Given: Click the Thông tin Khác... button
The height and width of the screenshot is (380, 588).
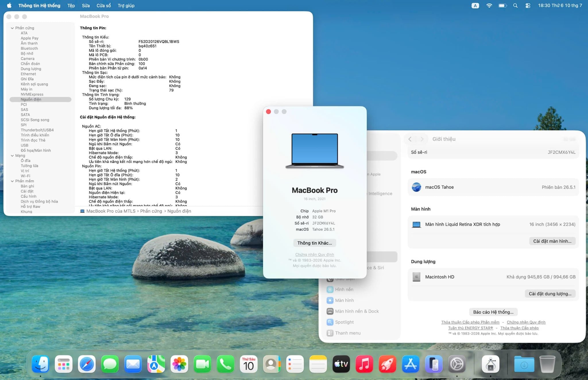Looking at the screenshot, I should pyautogui.click(x=315, y=243).
